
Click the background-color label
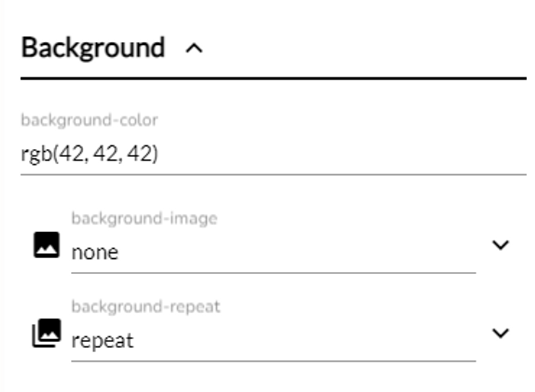coord(90,120)
